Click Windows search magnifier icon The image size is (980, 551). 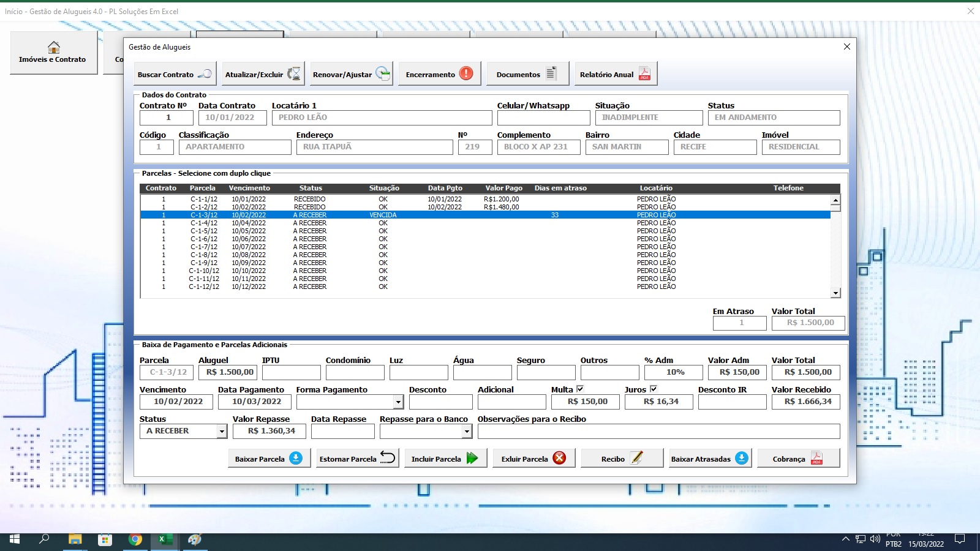coord(44,539)
